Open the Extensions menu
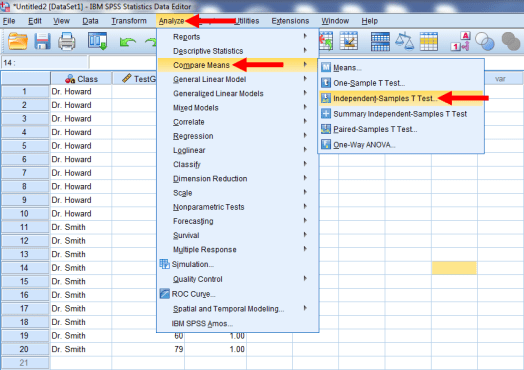 pos(290,21)
